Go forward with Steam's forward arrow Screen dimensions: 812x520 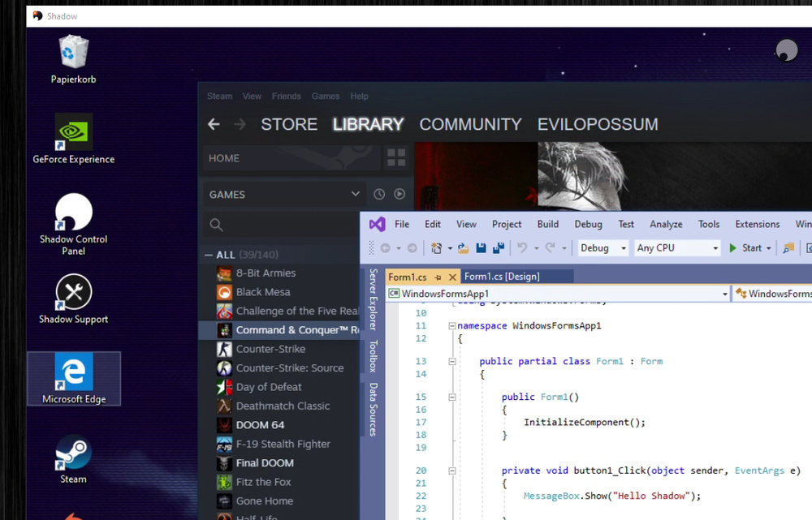pyautogui.click(x=240, y=124)
